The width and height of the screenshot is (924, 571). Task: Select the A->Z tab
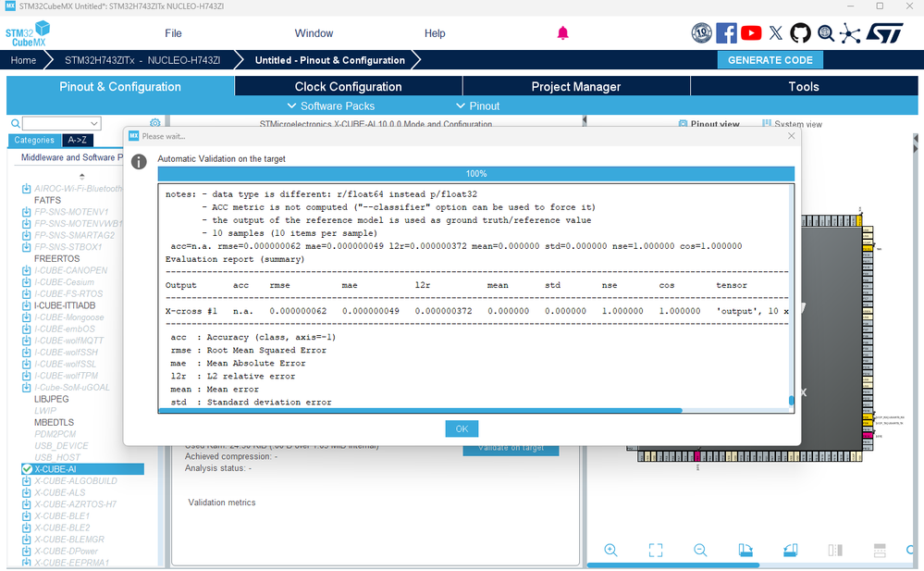pyautogui.click(x=77, y=140)
